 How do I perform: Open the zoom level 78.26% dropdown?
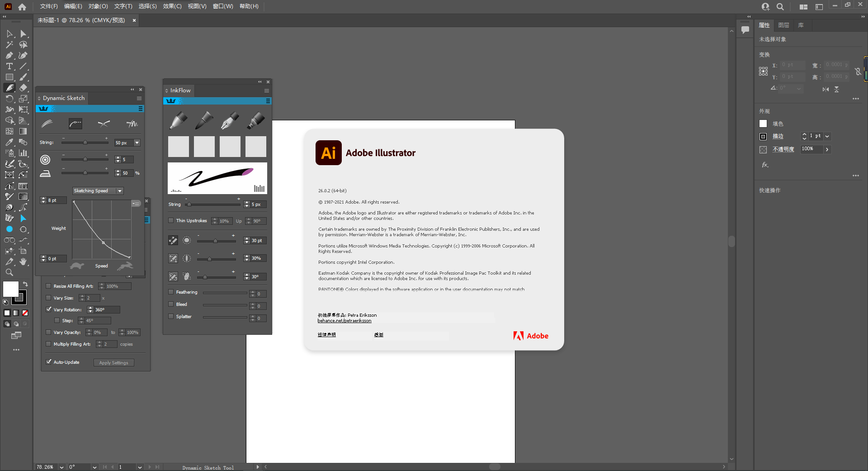[x=61, y=467]
